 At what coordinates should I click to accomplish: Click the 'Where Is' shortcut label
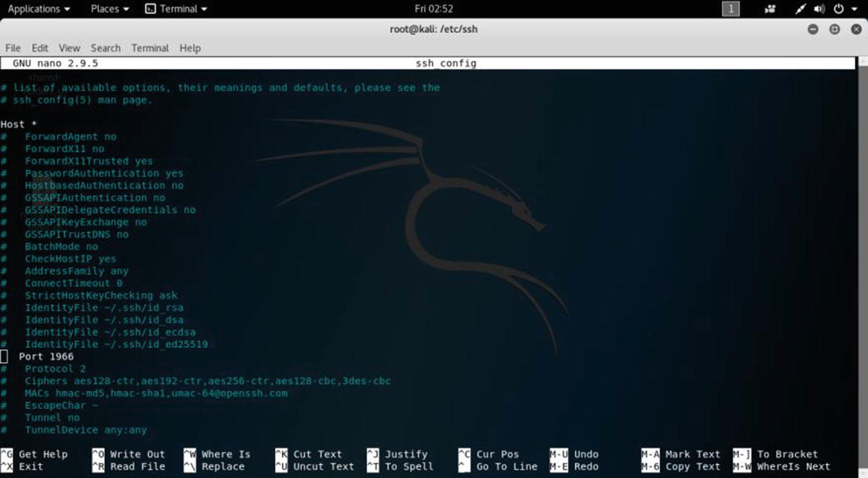(x=226, y=454)
